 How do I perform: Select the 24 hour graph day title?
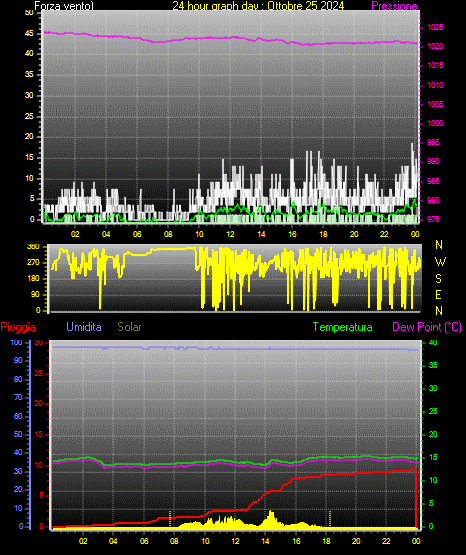coord(258,6)
